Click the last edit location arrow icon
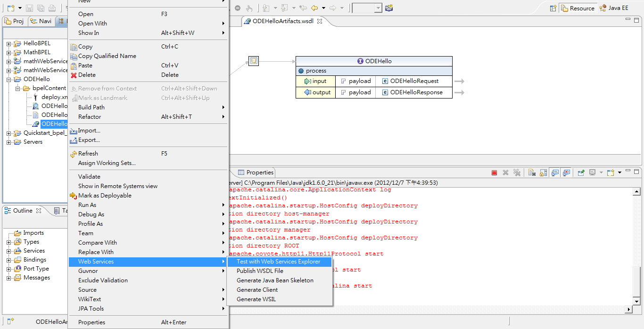 303,8
